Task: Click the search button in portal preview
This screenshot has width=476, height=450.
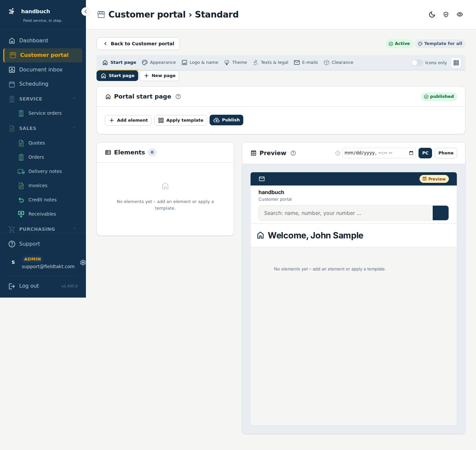Action: tap(441, 213)
